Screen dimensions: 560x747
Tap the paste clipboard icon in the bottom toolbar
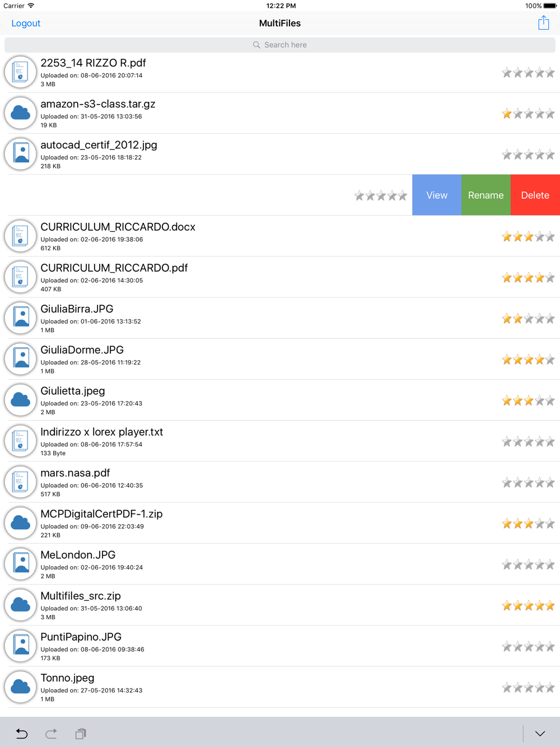pos(81,734)
